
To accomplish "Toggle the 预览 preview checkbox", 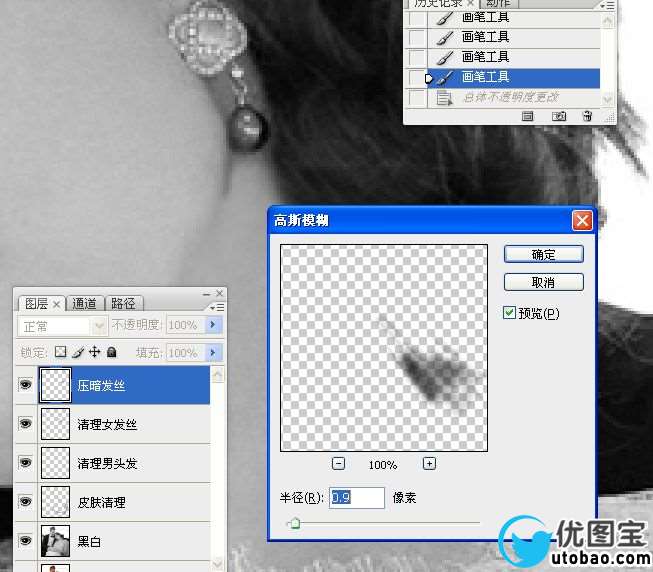I will tap(509, 313).
